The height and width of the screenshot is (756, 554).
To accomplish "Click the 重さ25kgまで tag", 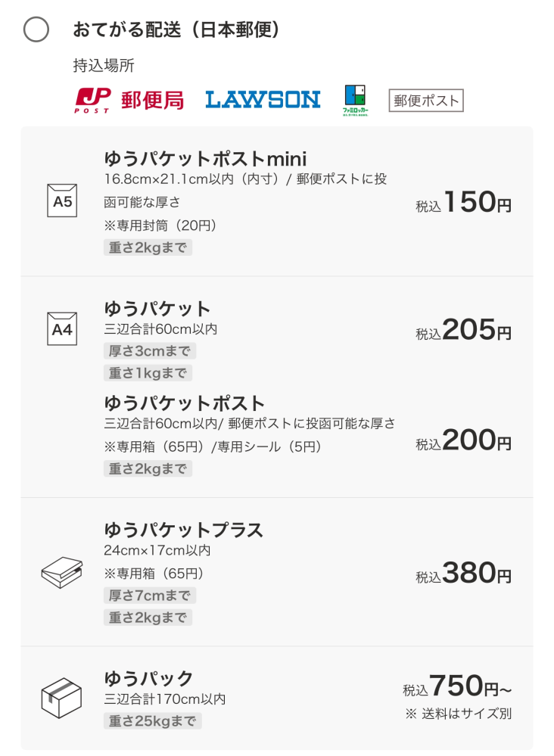I will [152, 721].
